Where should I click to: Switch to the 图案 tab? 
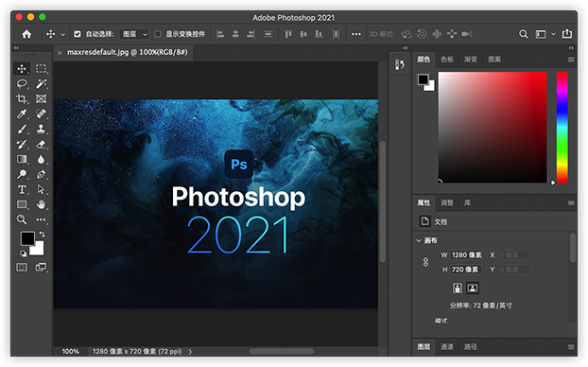[494, 60]
